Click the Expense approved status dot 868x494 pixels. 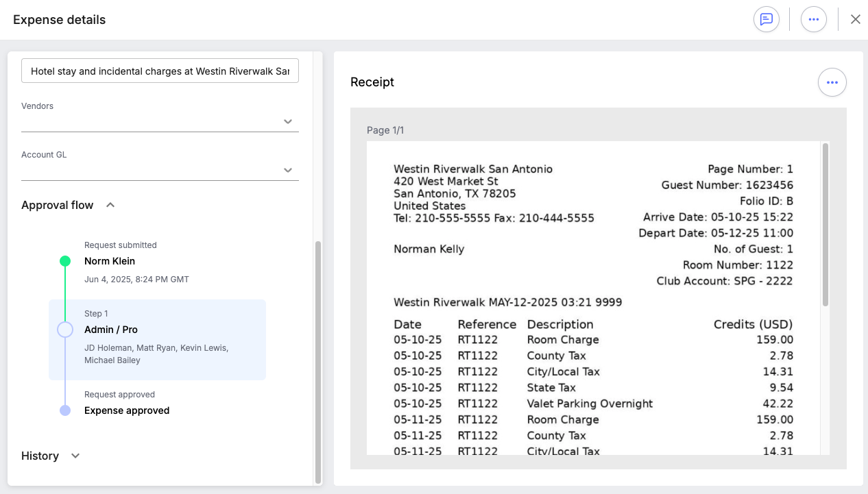click(65, 410)
